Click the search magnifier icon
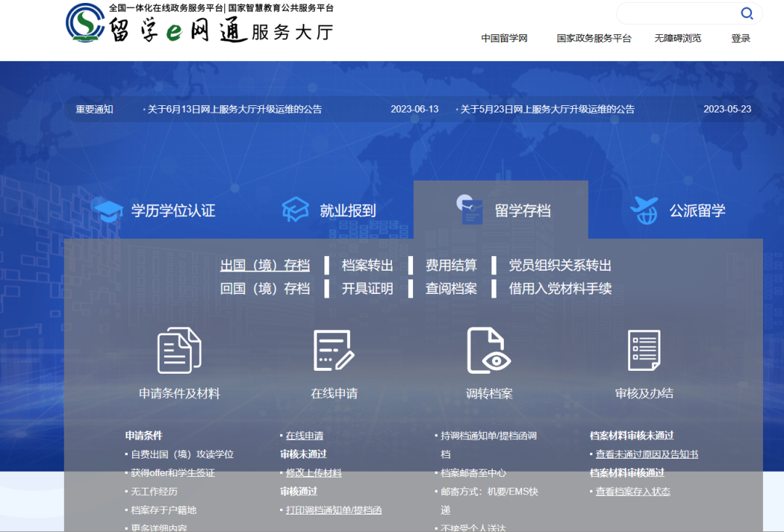 [746, 13]
